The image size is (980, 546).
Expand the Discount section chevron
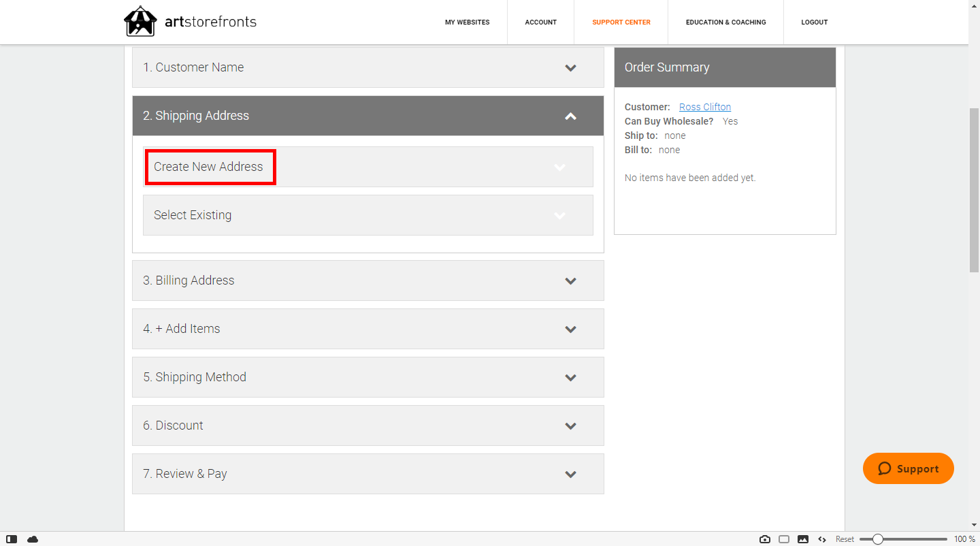(x=570, y=425)
